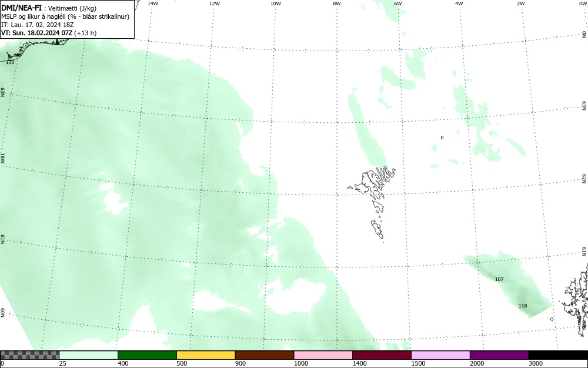
Task: Pick the purple 2000–3000 legend swatch
Action: coord(499,355)
